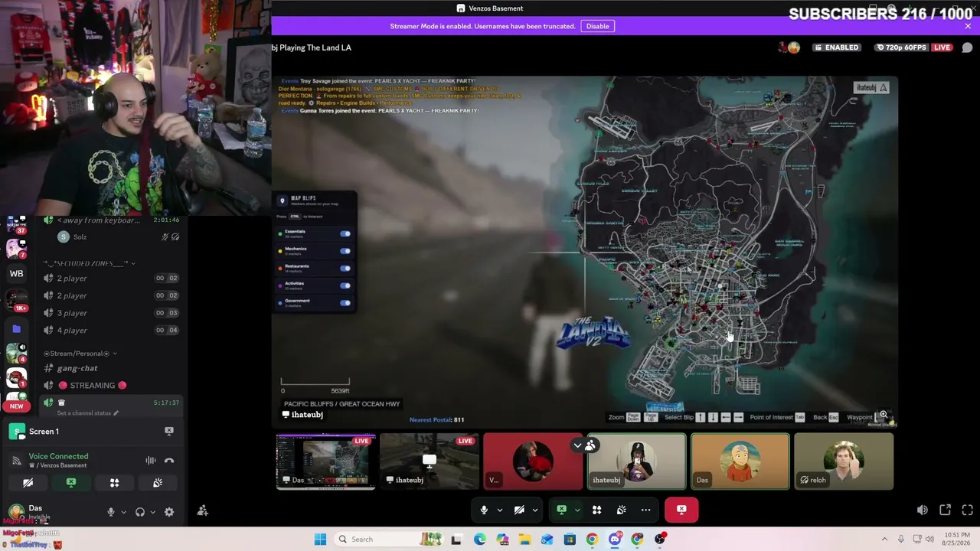
Task: Select reloh participant tile
Action: [844, 461]
